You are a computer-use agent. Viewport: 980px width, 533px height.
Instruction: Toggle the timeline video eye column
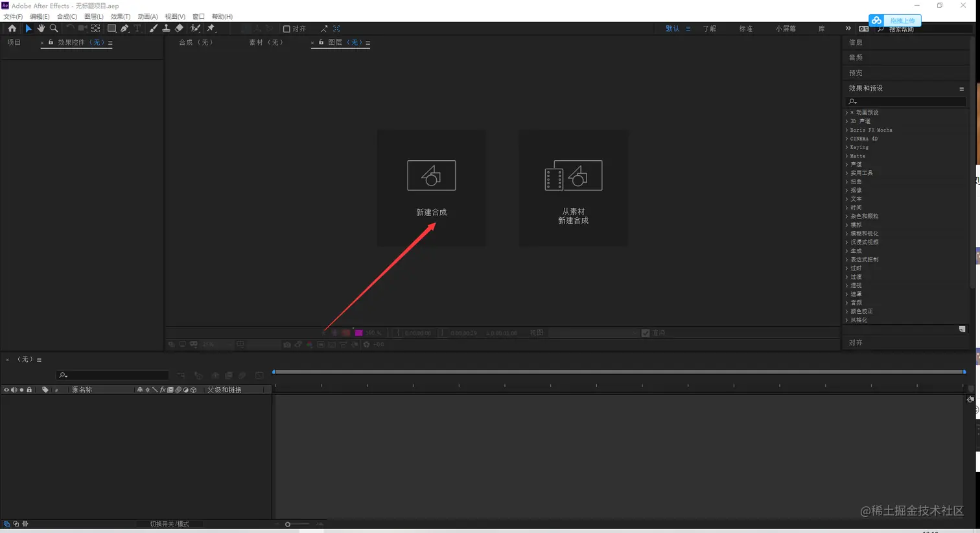6,390
